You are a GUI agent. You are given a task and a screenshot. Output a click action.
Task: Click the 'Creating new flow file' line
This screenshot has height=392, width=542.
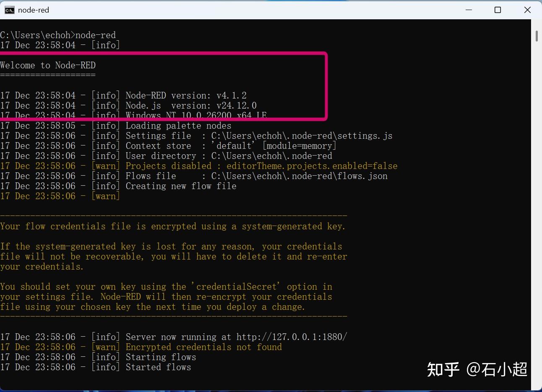tap(118, 186)
